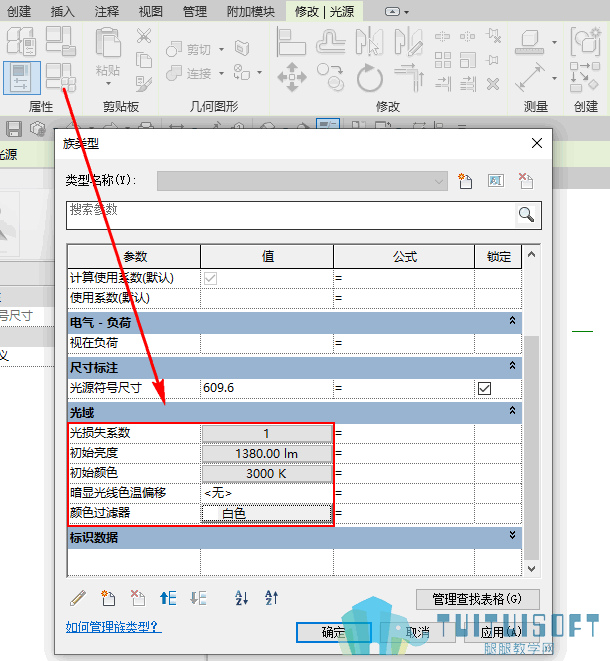Image resolution: width=610 pixels, height=661 pixels.
Task: Click the Rename Type icon beside type name
Action: (x=496, y=181)
